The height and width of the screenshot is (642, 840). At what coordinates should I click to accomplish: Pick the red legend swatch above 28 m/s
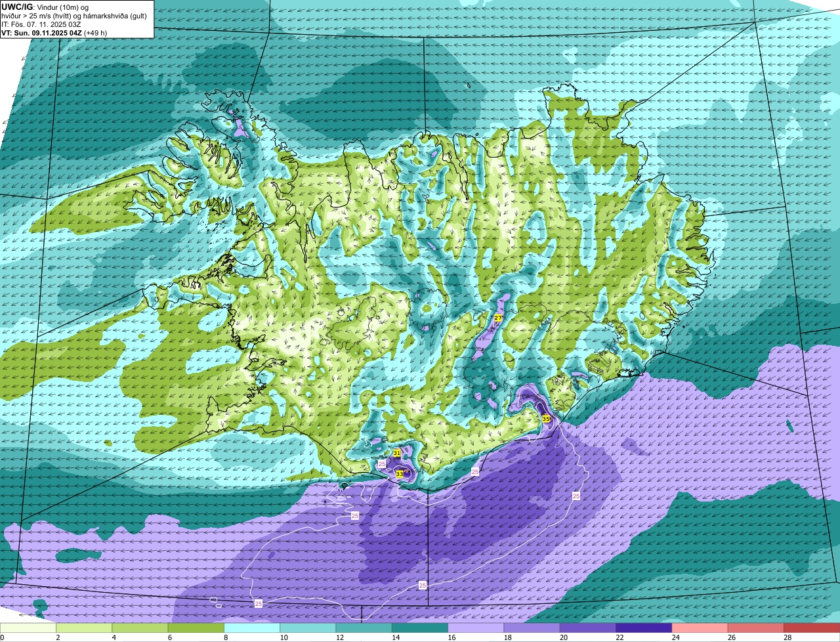coord(812,628)
